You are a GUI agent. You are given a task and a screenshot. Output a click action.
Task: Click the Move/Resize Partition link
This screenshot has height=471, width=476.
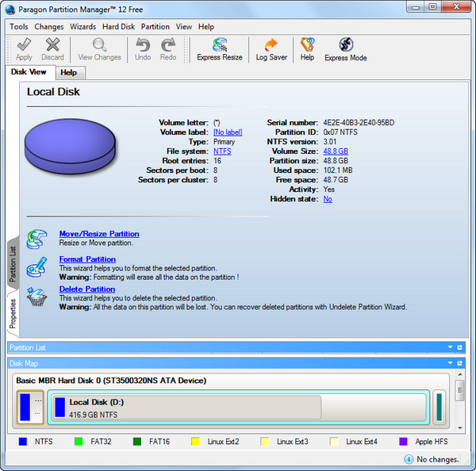click(99, 234)
